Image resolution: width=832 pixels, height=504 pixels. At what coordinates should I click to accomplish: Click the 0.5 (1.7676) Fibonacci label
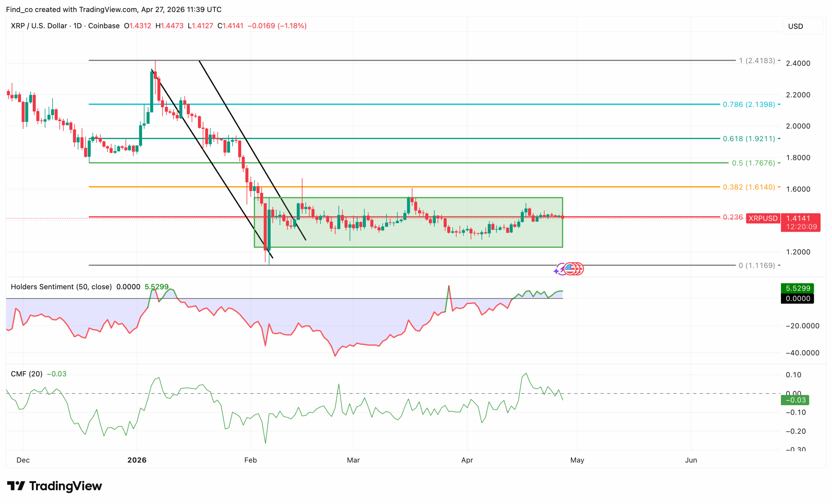point(753,163)
